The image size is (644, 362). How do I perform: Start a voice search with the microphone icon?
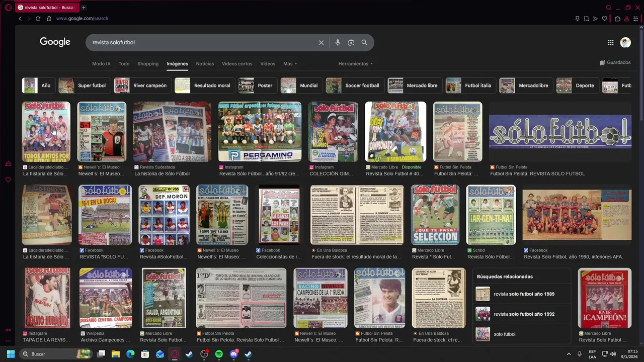tap(338, 43)
